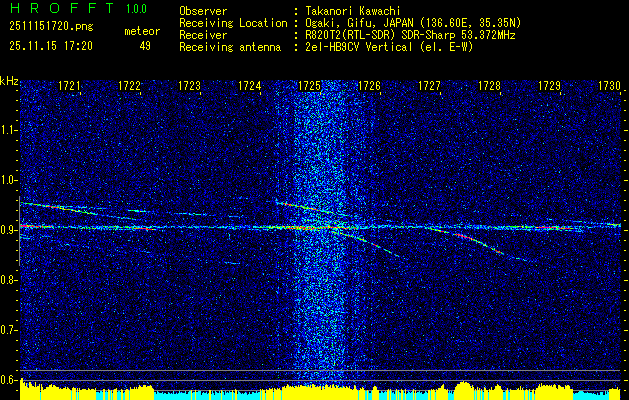The image size is (629, 400).
Task: Click the Observer field label
Action: tap(203, 11)
